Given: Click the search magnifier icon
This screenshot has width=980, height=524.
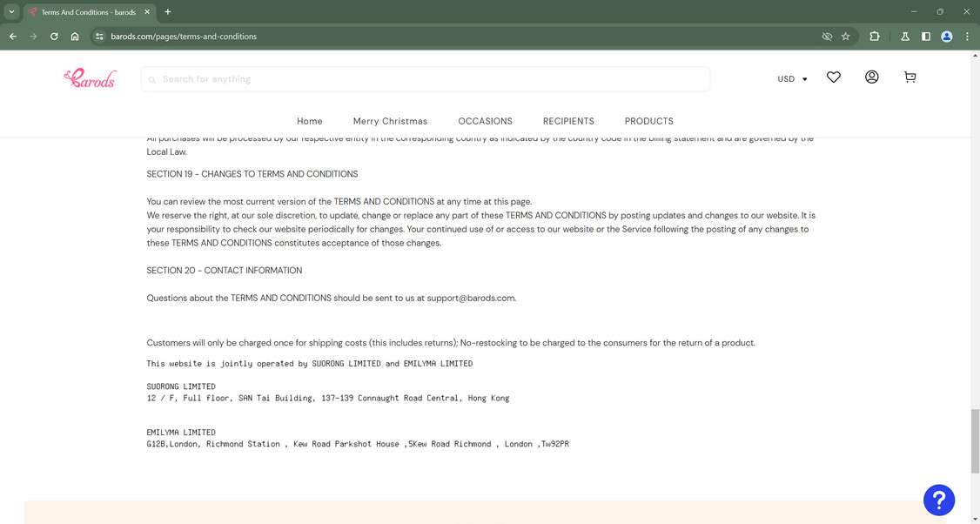Looking at the screenshot, I should (152, 79).
